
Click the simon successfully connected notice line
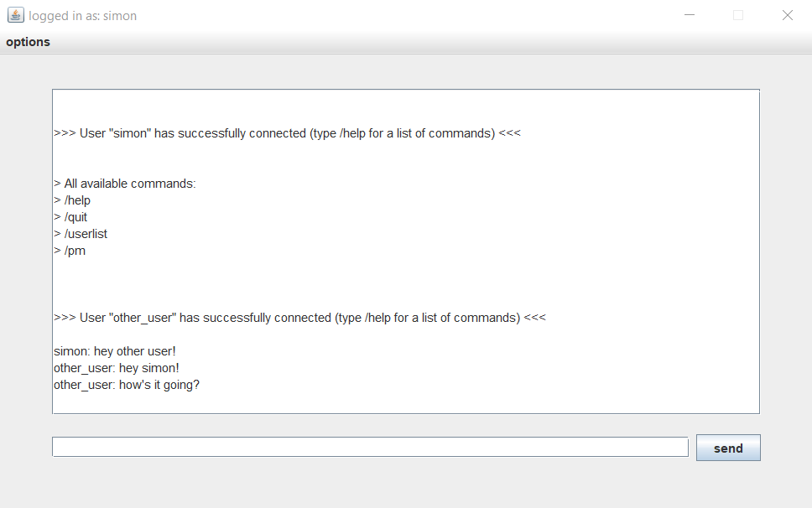point(287,133)
